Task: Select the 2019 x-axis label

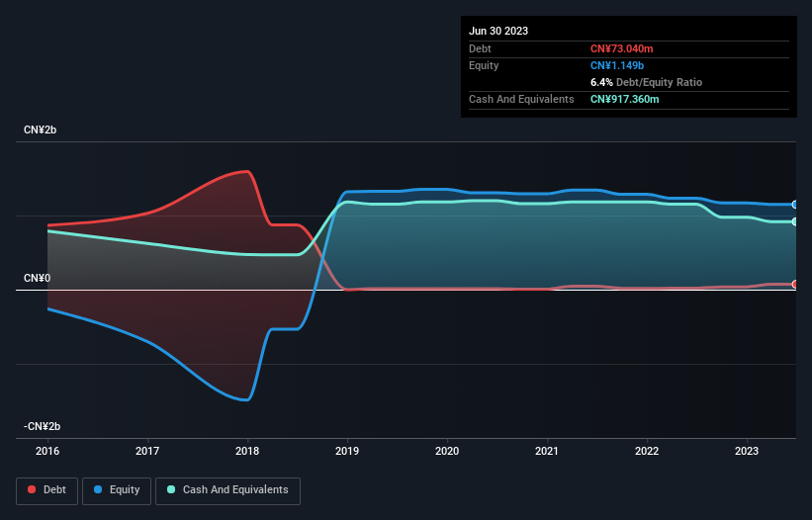Action: pyautogui.click(x=347, y=451)
